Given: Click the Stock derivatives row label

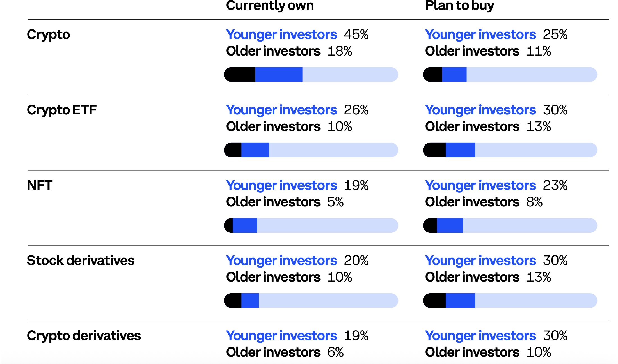Looking at the screenshot, I should [81, 261].
